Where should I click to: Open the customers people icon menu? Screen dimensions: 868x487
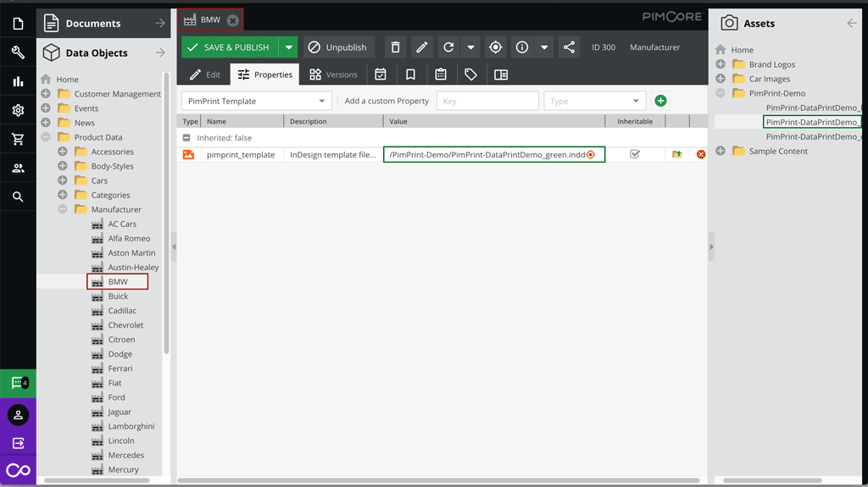(x=18, y=169)
